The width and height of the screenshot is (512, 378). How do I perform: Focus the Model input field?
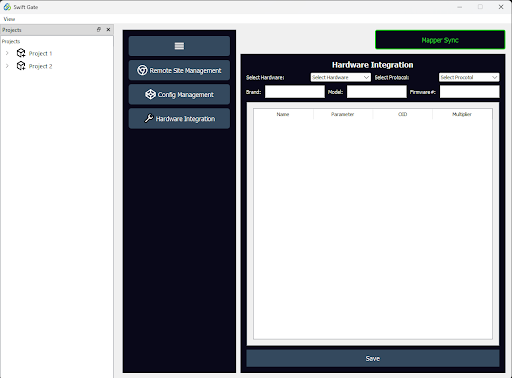377,92
